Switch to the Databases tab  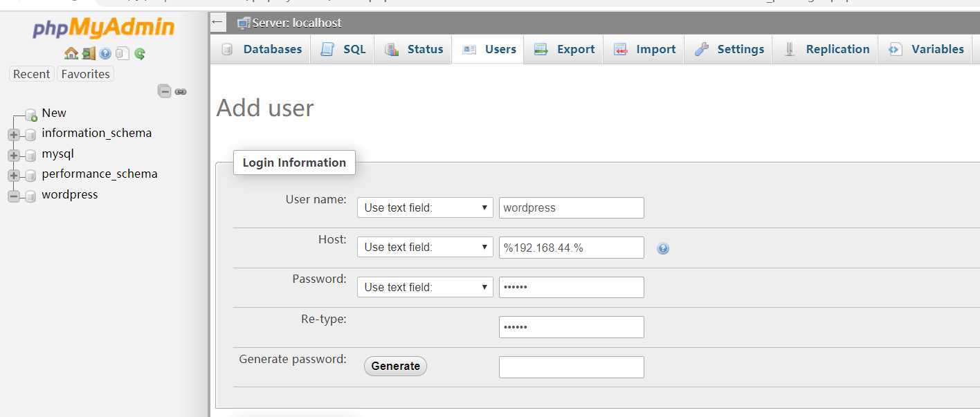click(x=262, y=49)
